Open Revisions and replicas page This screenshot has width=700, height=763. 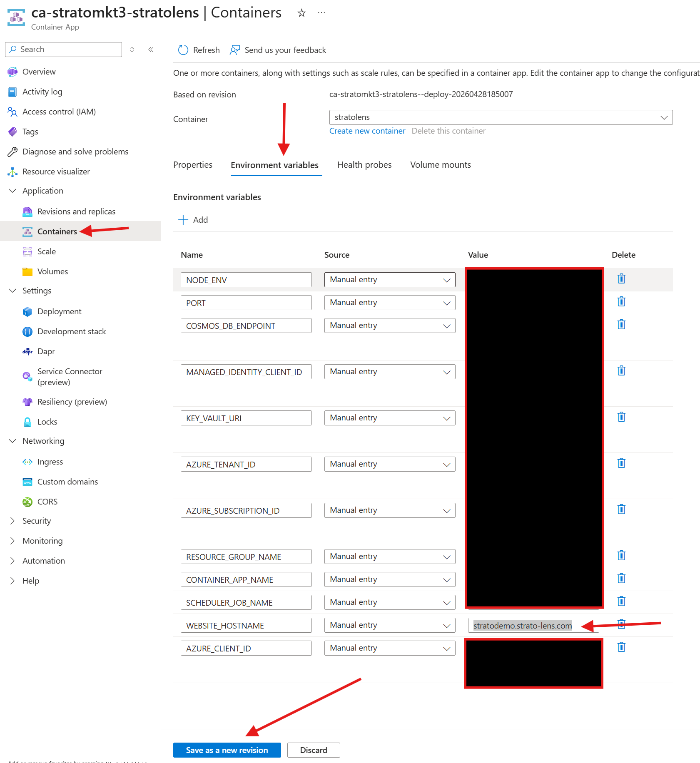[76, 211]
